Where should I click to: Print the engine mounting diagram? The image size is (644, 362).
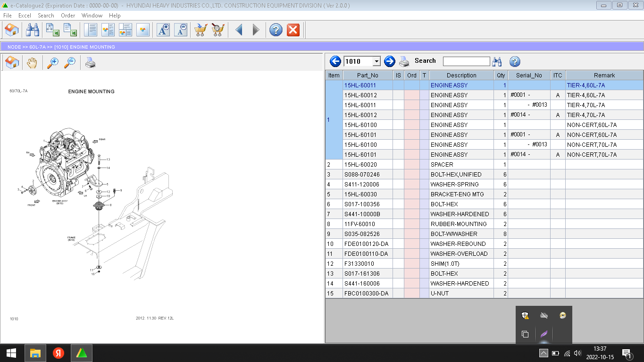[x=90, y=63]
